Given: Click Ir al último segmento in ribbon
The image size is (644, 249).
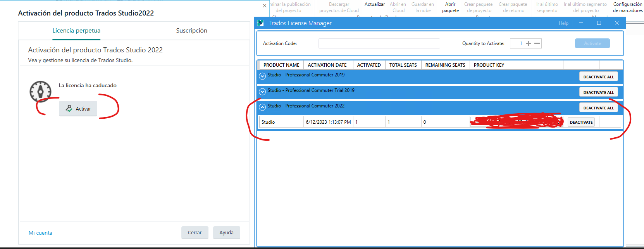Looking at the screenshot, I should [x=547, y=7].
